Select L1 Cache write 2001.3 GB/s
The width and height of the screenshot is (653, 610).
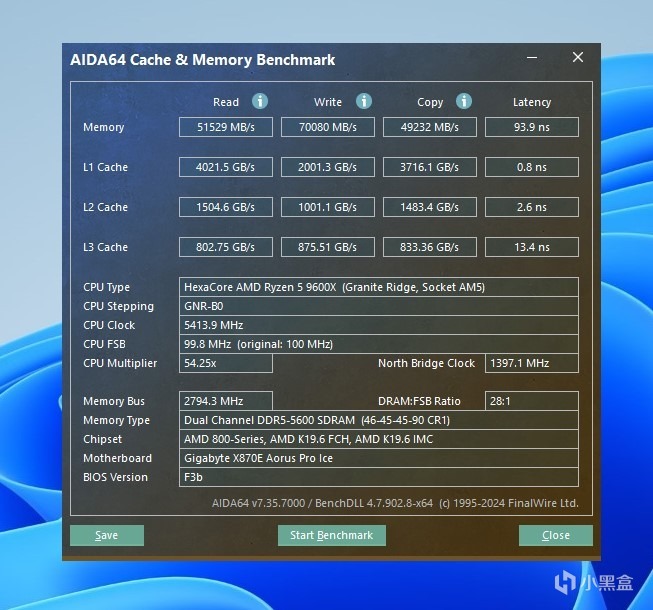(328, 167)
